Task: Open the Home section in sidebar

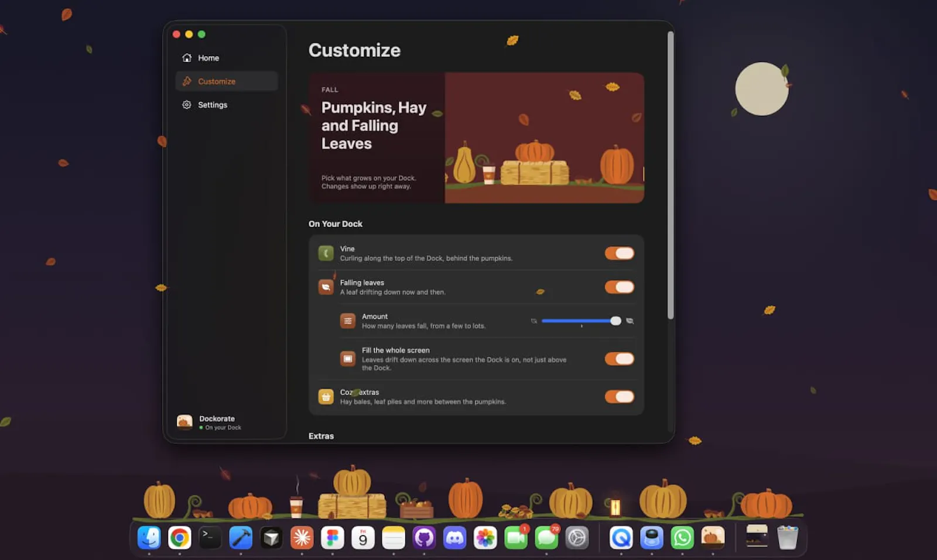Action: pos(227,58)
